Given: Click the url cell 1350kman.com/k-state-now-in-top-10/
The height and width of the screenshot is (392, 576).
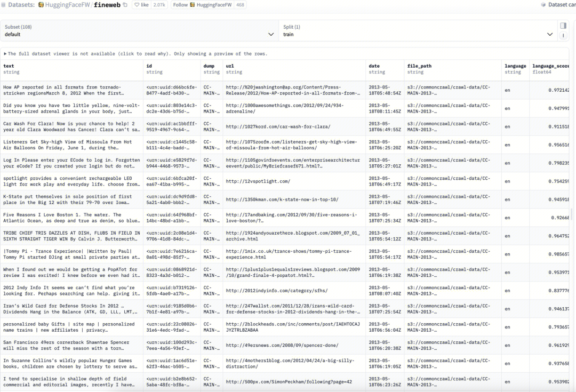Looking at the screenshot, I should (x=294, y=199).
